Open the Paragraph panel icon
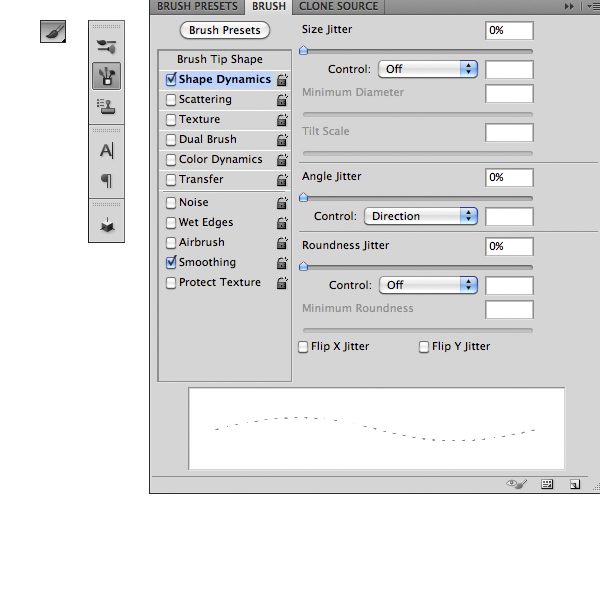Screen dimensions: 600x600 (x=106, y=181)
